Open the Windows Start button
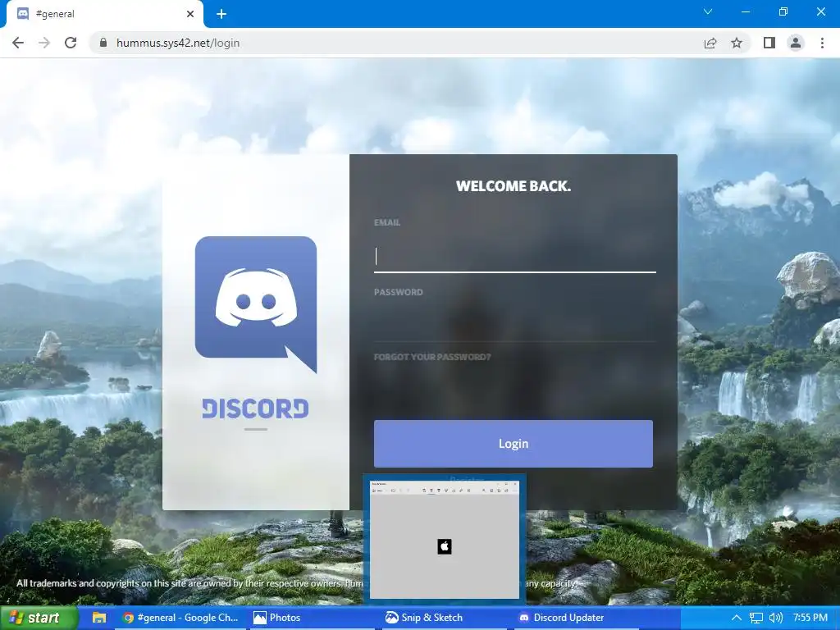 39,618
